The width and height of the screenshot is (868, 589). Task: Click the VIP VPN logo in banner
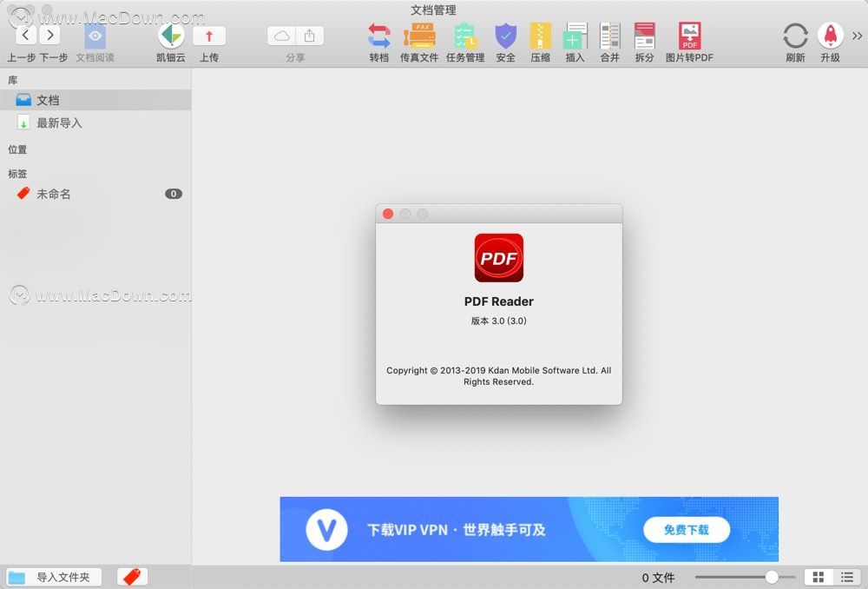pos(326,530)
